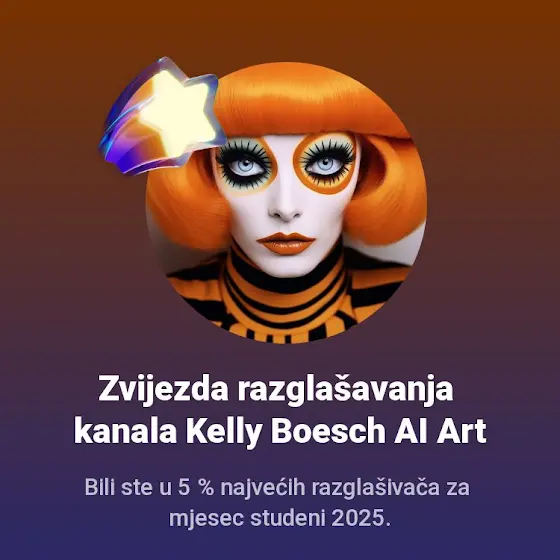This screenshot has height=560, width=560.
Task: Click the text 'AI Art' in the title
Action: (440, 430)
